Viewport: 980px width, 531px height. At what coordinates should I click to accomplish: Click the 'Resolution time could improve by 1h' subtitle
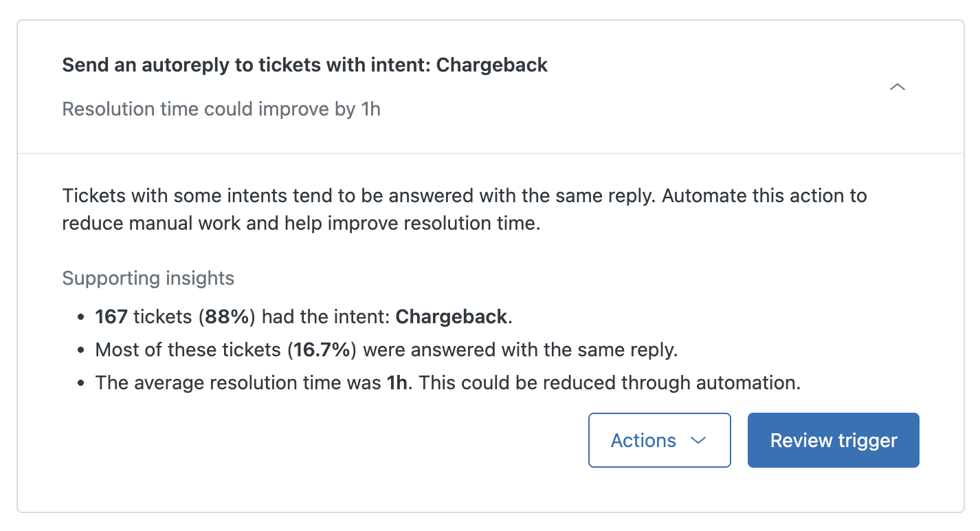[x=221, y=109]
